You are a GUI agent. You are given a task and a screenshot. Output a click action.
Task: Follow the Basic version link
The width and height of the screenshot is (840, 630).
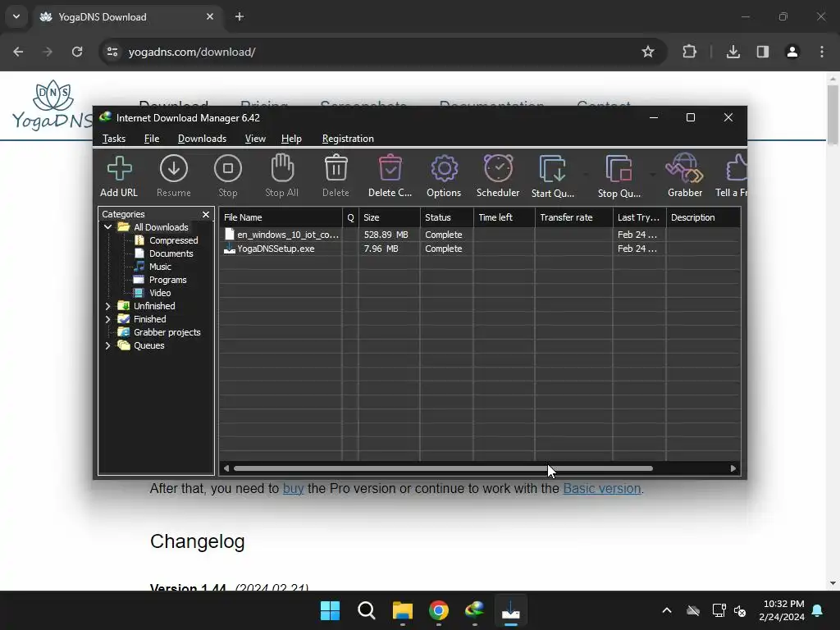tap(601, 489)
